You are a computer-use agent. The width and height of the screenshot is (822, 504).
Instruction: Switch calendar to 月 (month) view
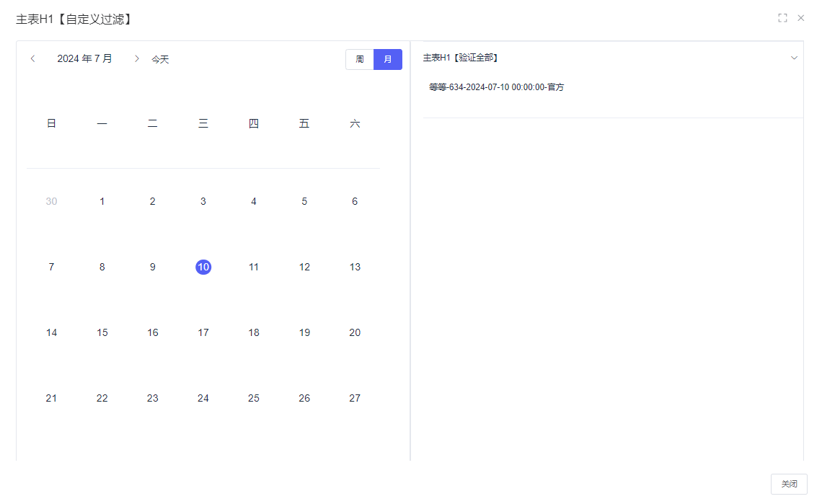click(x=388, y=59)
